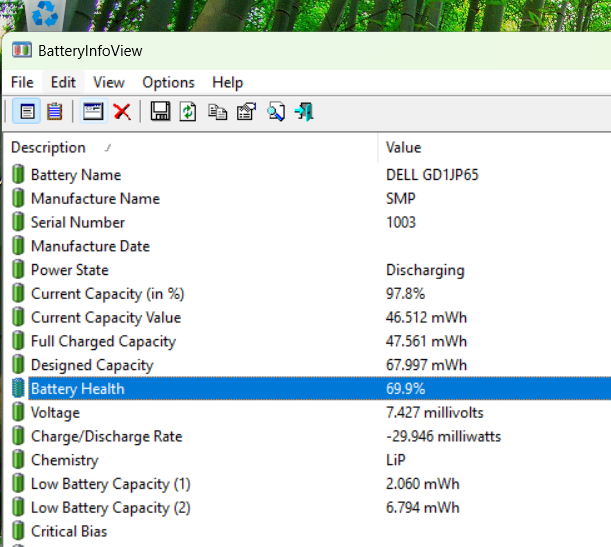This screenshot has height=547, width=611.
Task: Open the View menu
Action: click(109, 82)
